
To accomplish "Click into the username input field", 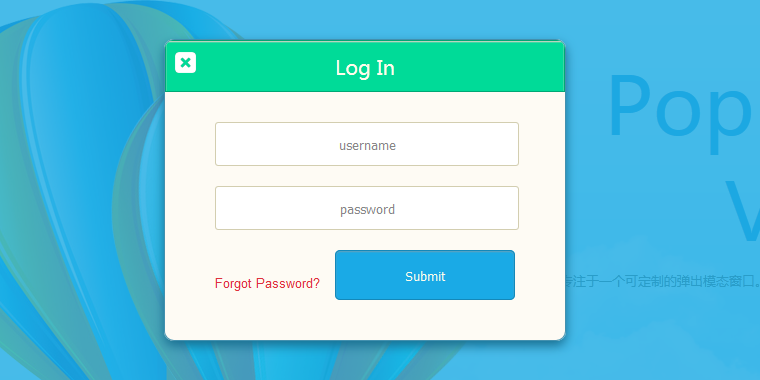I will click(367, 144).
